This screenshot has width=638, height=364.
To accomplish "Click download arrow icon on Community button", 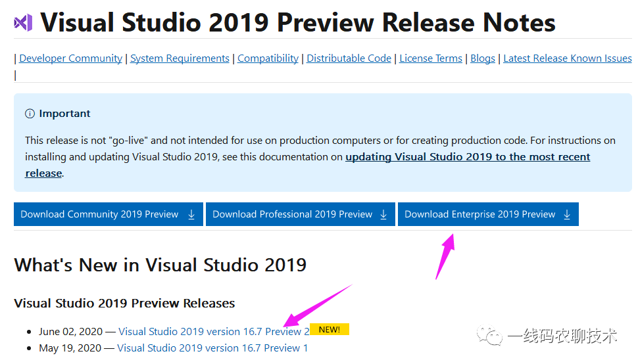I will pos(191,214).
